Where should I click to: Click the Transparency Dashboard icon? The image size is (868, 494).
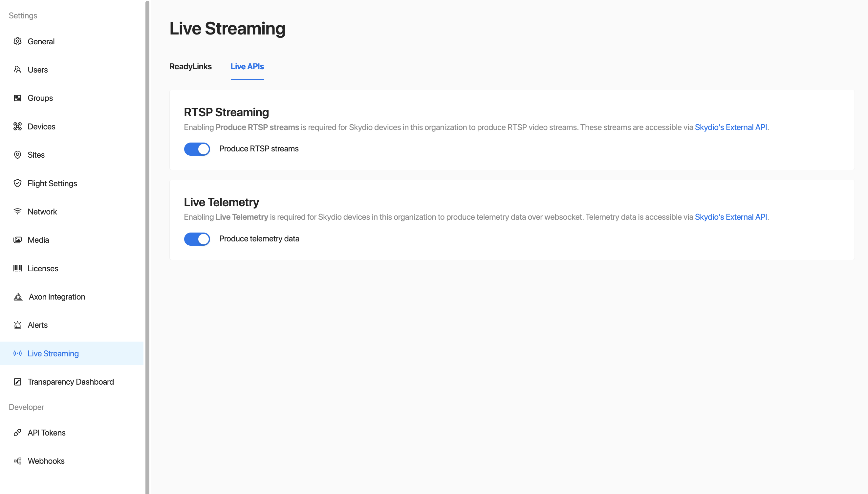18,382
